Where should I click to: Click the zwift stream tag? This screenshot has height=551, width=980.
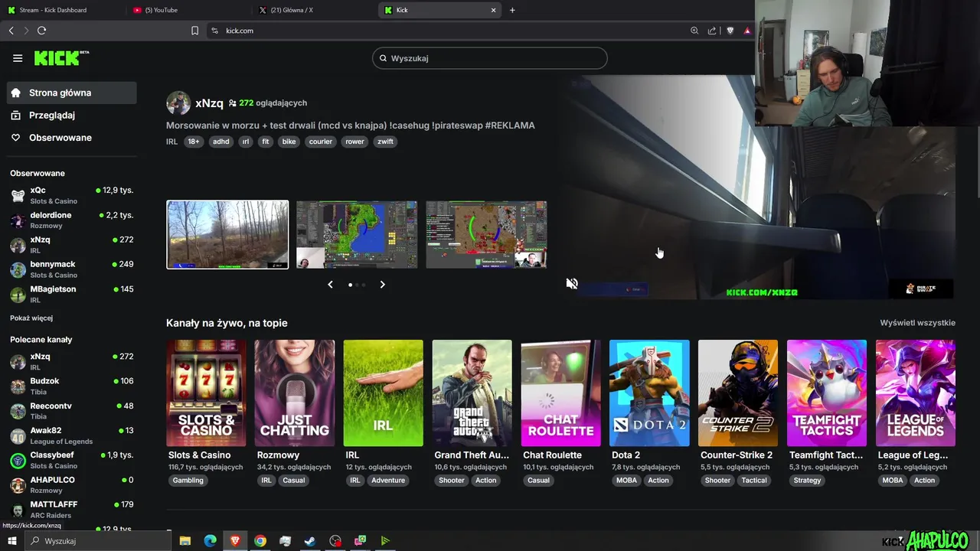(385, 142)
